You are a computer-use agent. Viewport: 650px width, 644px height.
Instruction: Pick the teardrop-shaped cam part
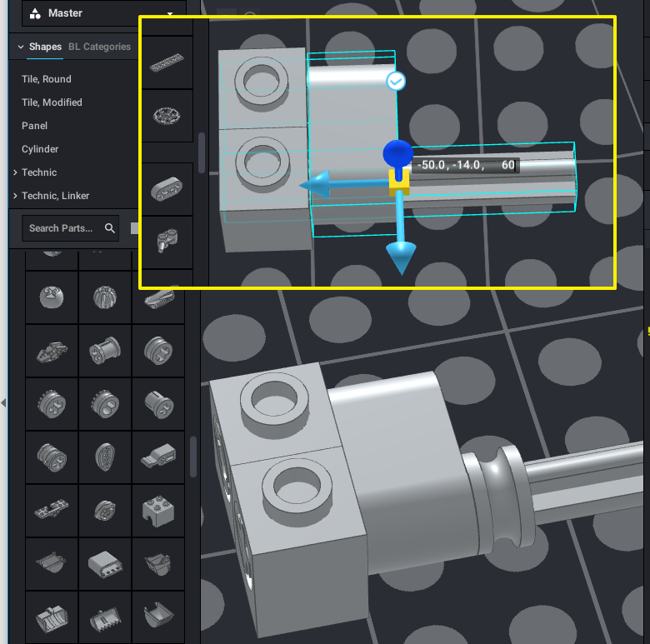point(105,457)
